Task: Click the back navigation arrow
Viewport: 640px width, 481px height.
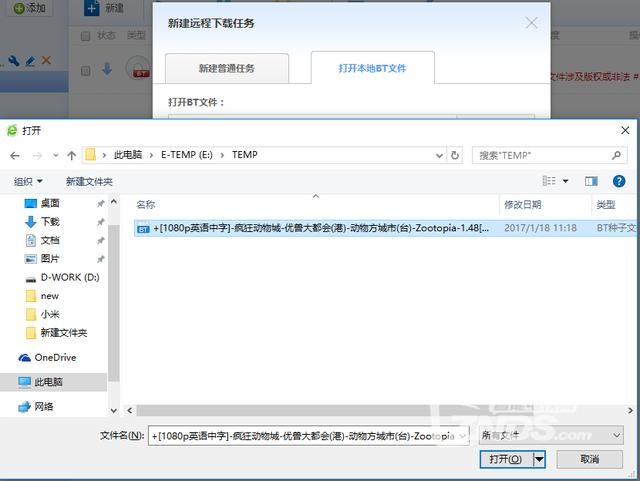Action: coord(14,155)
